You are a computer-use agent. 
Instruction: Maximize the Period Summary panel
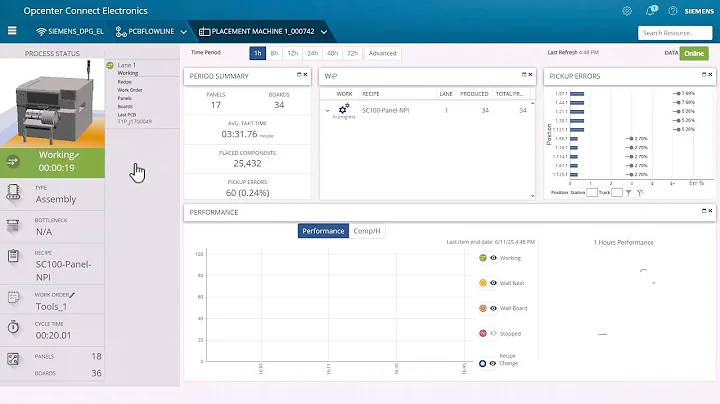[x=299, y=74]
